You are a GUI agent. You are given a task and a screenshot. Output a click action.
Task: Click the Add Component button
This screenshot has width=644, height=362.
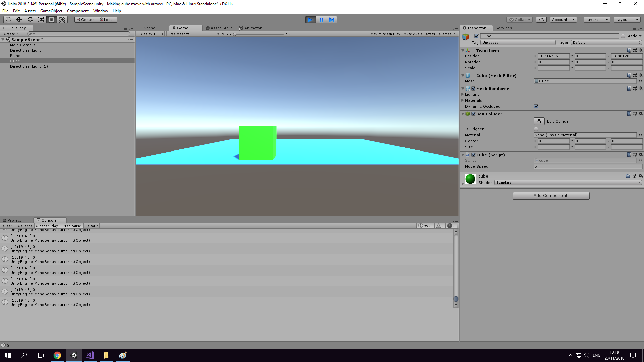point(551,195)
